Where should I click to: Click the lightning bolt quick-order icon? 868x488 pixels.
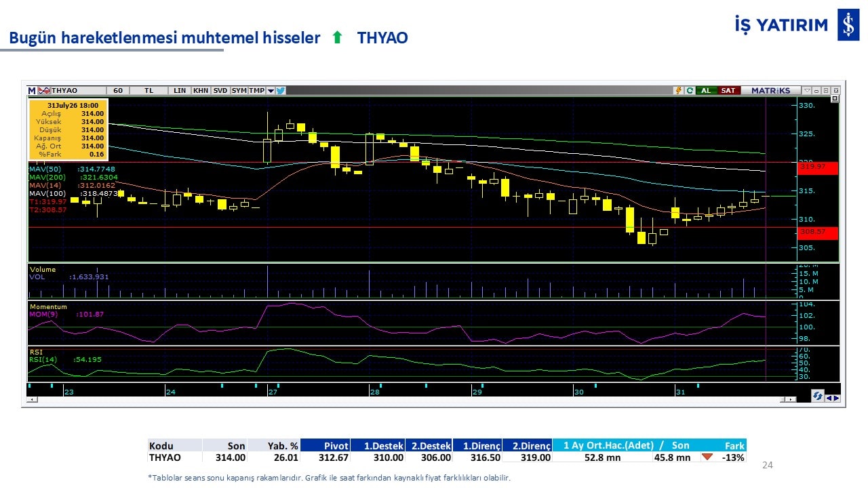coord(678,90)
